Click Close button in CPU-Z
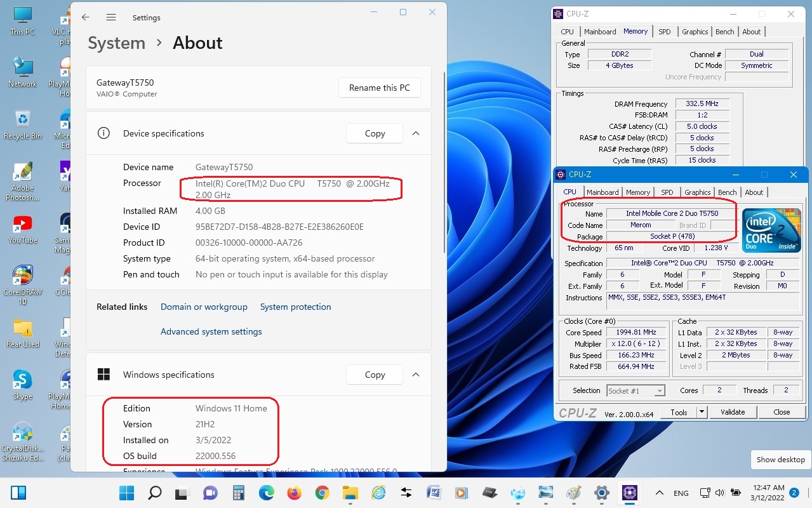812x513 pixels. pyautogui.click(x=782, y=412)
